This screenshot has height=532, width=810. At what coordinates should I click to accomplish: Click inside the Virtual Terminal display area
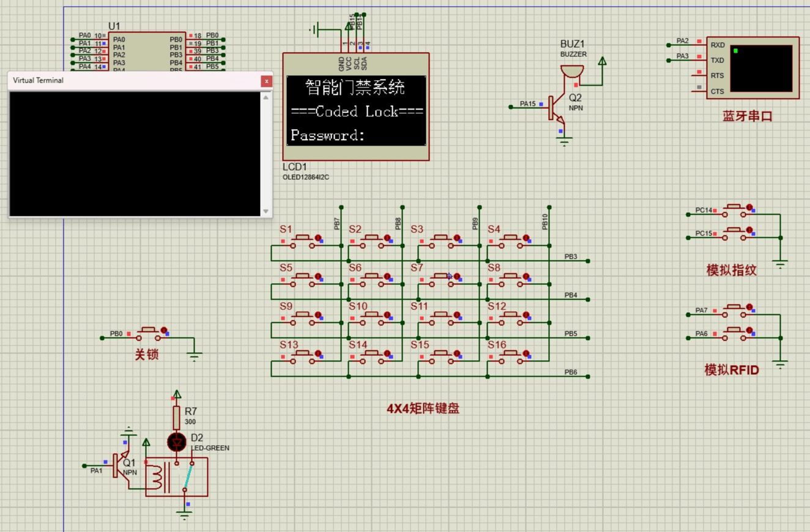[135, 153]
